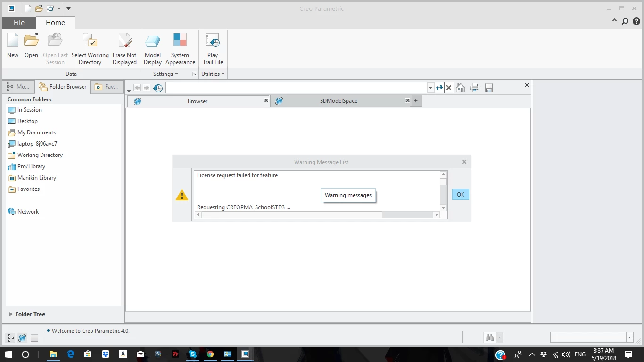Switch to the 3DModelSpace tab
This screenshot has width=644, height=362.
pyautogui.click(x=339, y=101)
